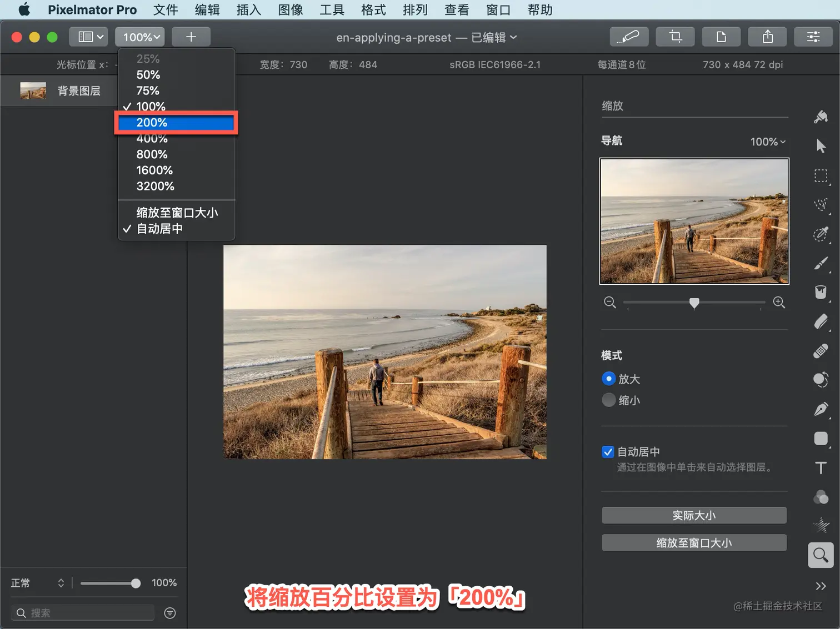Select the Type text tool

point(821,467)
